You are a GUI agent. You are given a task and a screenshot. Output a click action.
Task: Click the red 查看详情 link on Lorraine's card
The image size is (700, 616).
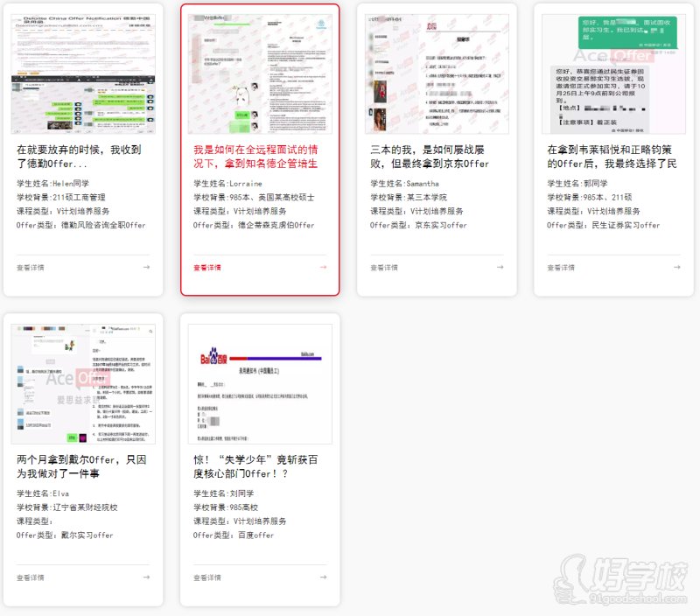pos(207,267)
